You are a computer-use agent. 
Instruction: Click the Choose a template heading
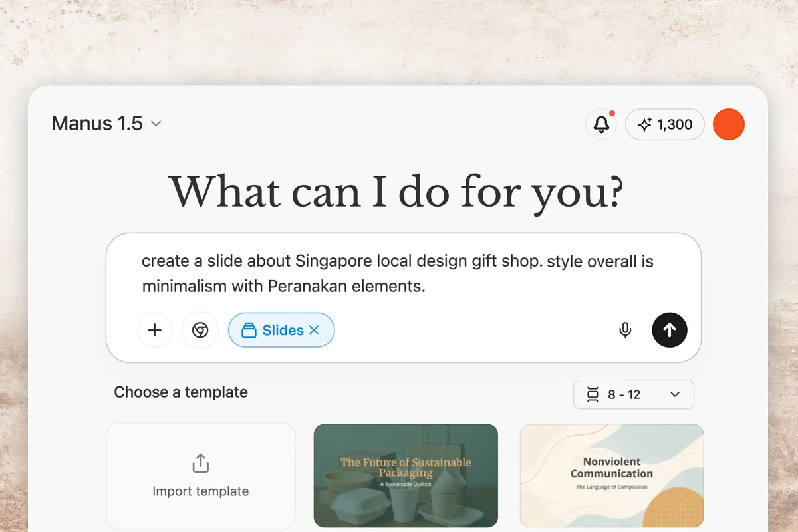[181, 392]
